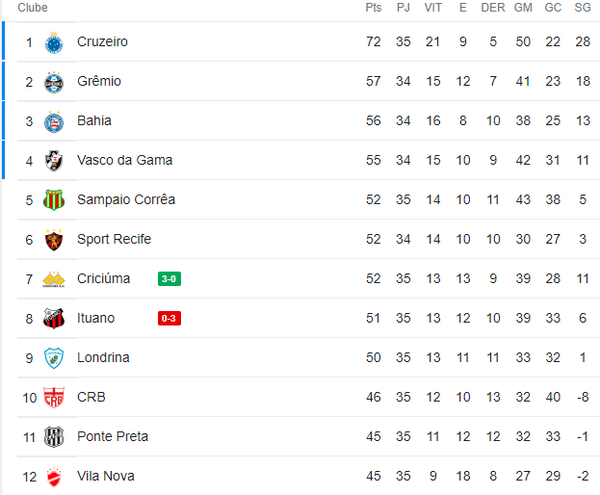Click the CRB club crest icon
Viewport: 600px width, 495px height.
coord(54,398)
